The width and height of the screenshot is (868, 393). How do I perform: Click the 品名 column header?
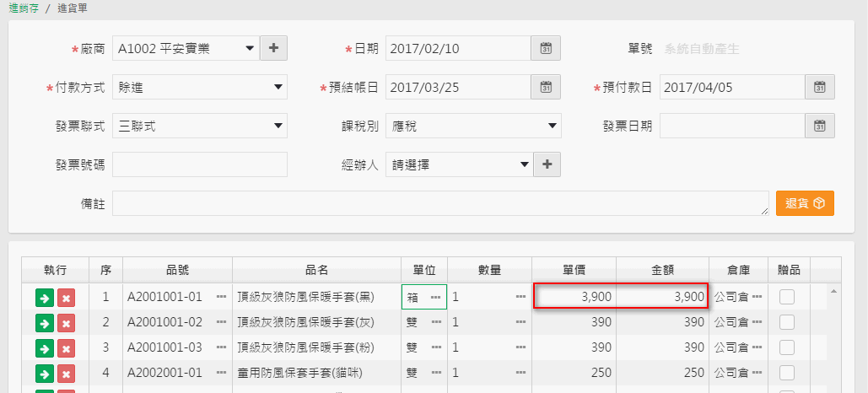tap(316, 270)
